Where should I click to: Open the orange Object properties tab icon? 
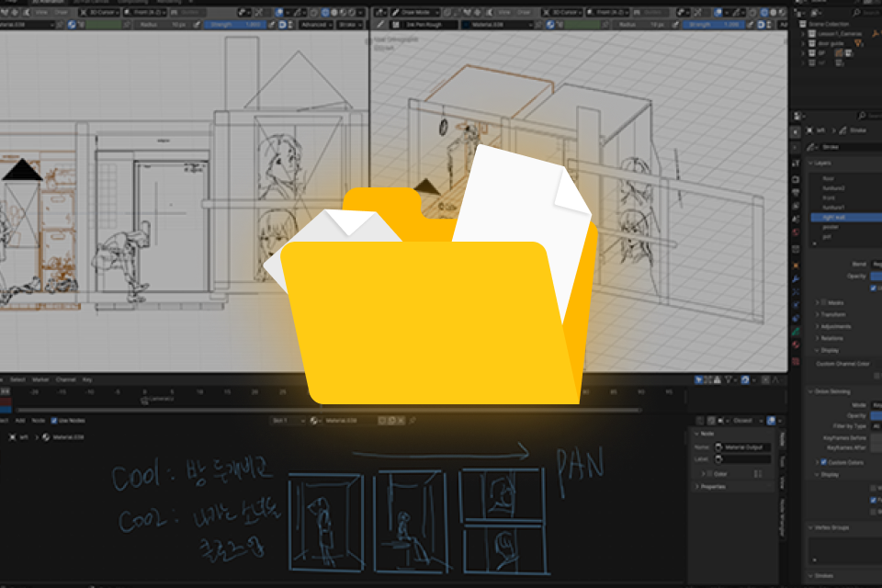tap(796, 265)
